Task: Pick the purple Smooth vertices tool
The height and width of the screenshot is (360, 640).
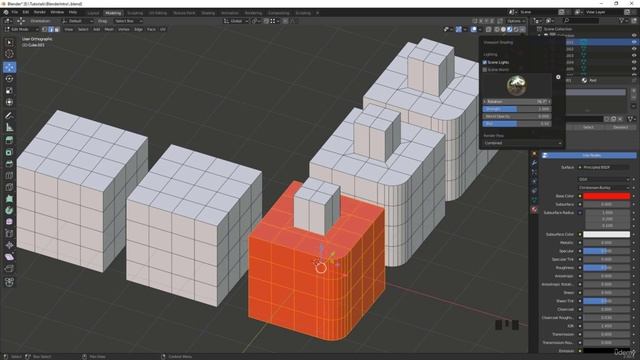Action: [x=9, y=222]
